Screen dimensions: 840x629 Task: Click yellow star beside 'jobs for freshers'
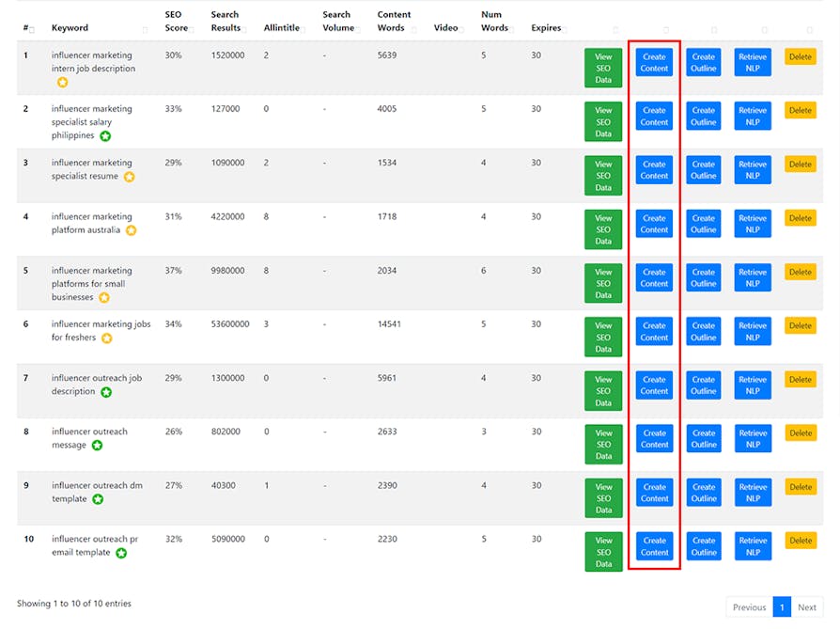[x=106, y=338]
